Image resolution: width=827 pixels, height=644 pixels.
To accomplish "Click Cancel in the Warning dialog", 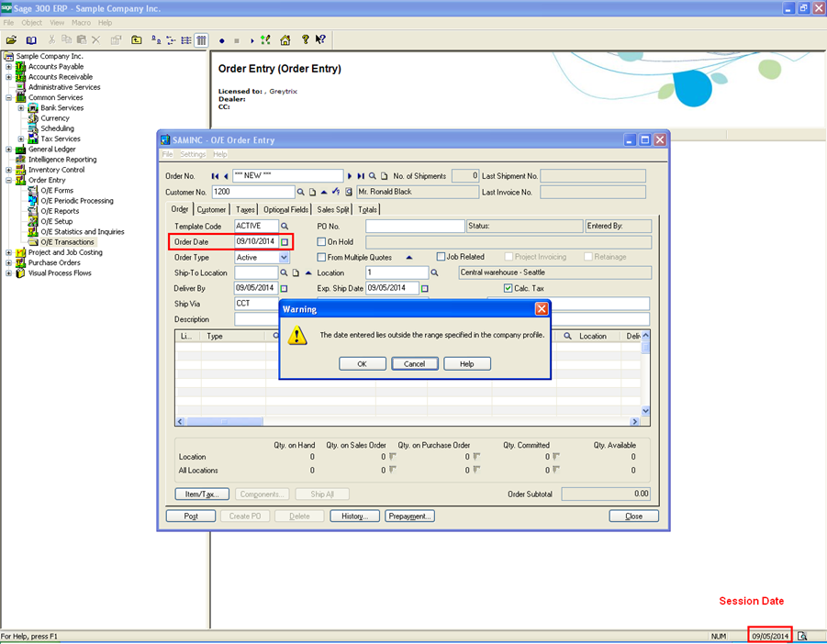I will coord(415,363).
